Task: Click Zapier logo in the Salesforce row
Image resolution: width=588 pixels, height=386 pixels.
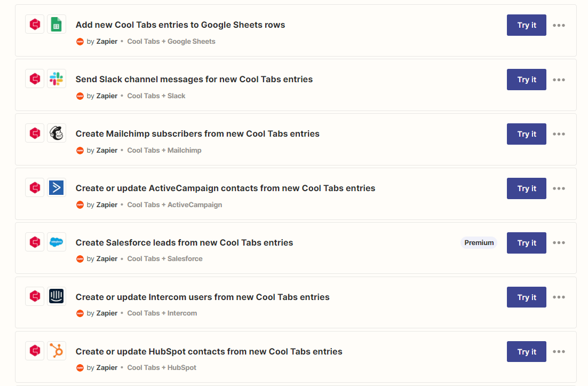Action: point(80,259)
